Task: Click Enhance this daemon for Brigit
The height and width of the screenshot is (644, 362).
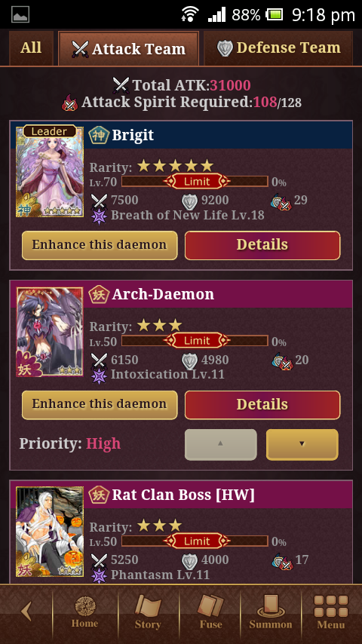Action: [100, 245]
